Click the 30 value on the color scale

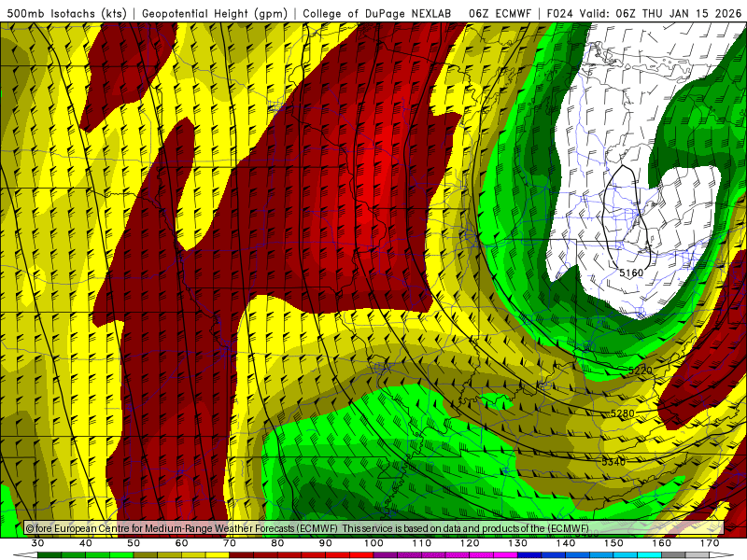pyautogui.click(x=37, y=543)
